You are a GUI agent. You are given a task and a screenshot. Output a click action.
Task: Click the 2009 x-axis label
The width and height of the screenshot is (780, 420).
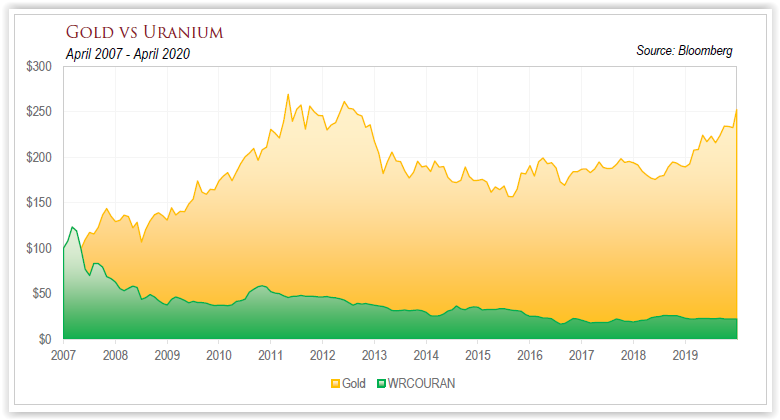(x=167, y=354)
